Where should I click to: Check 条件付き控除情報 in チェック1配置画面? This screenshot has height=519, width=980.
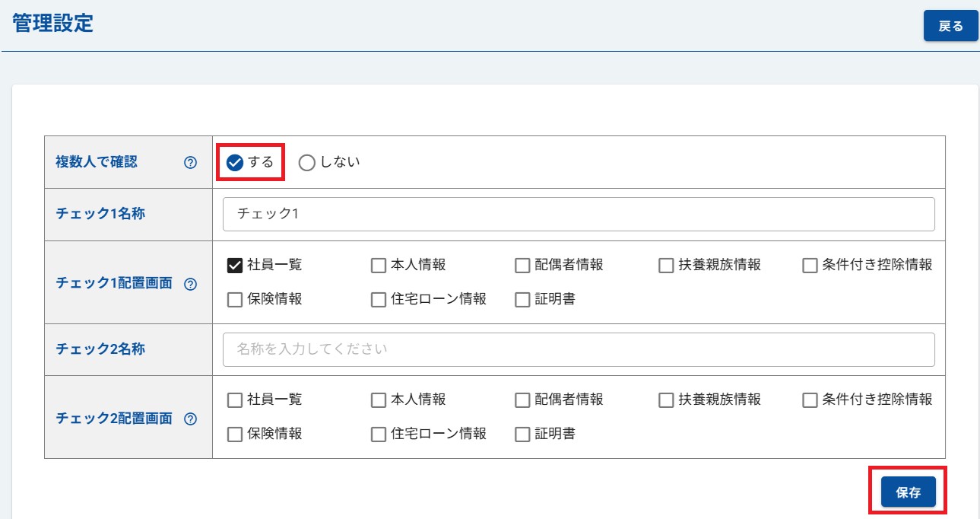click(810, 266)
